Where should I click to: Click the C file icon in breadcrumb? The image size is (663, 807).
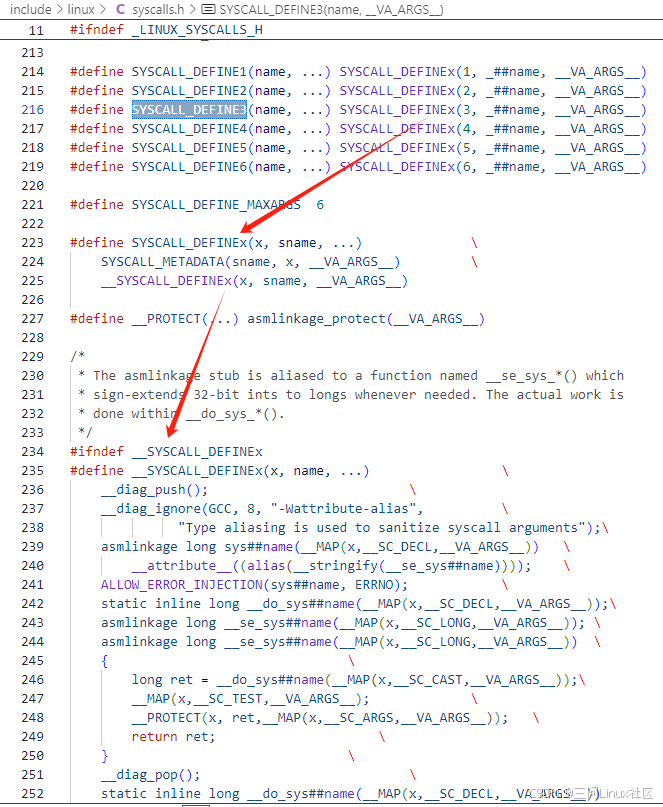coord(121,9)
